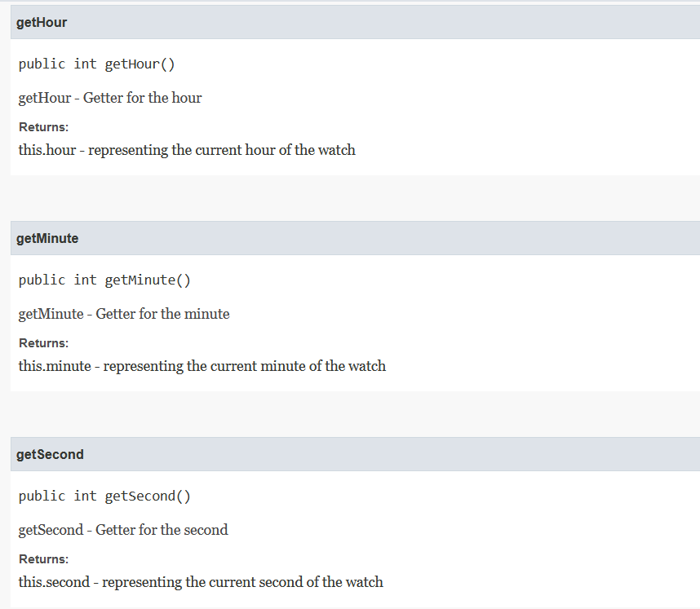Click the word 'public' in getMinute signature
Image resolution: width=700 pixels, height=609 pixels.
click(x=42, y=280)
